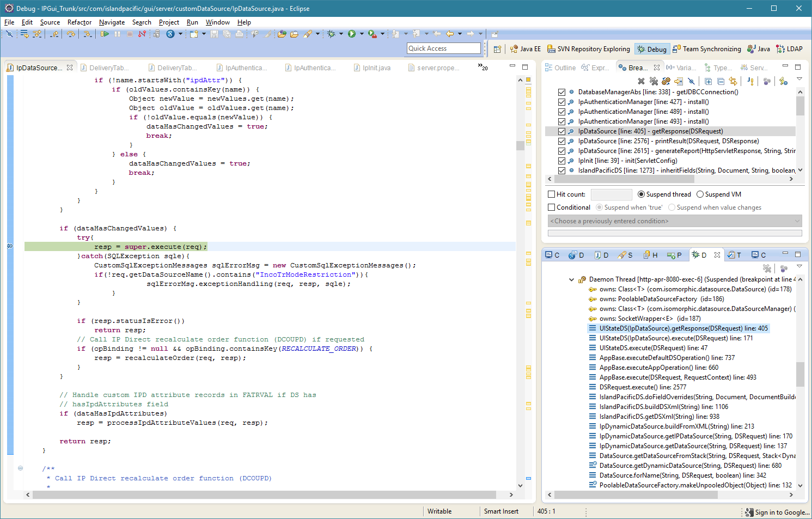Click breakpoint marker beside the highlighted editor line
The width and height of the screenshot is (812, 519).
[x=10, y=247]
